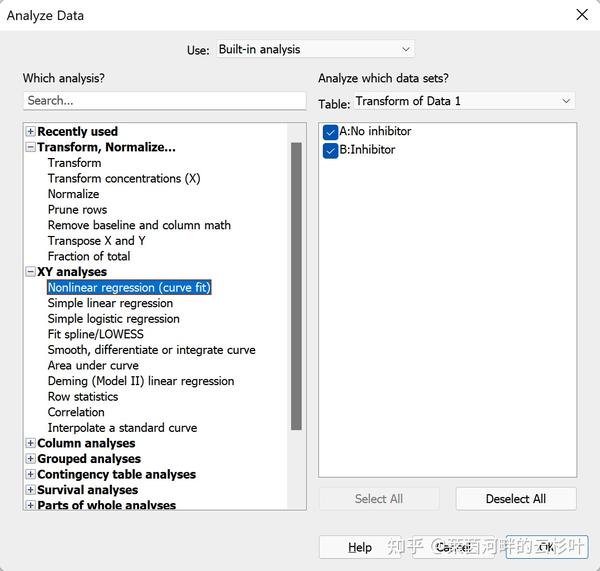Select Area under curve analysis

(93, 365)
